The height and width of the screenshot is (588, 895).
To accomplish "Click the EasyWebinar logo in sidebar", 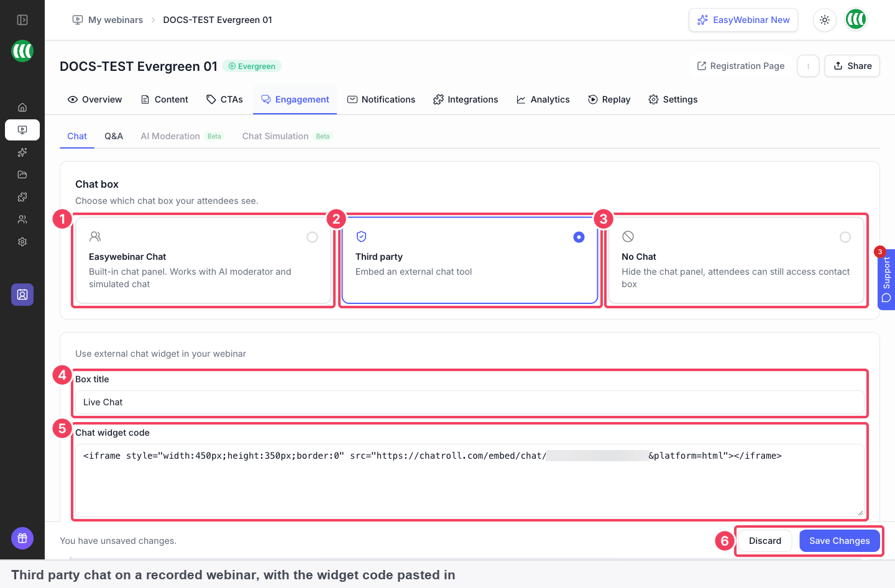I will coord(22,51).
